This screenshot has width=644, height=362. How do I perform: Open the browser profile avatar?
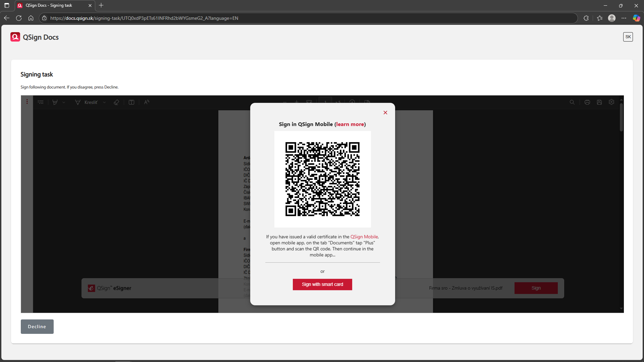click(x=612, y=18)
